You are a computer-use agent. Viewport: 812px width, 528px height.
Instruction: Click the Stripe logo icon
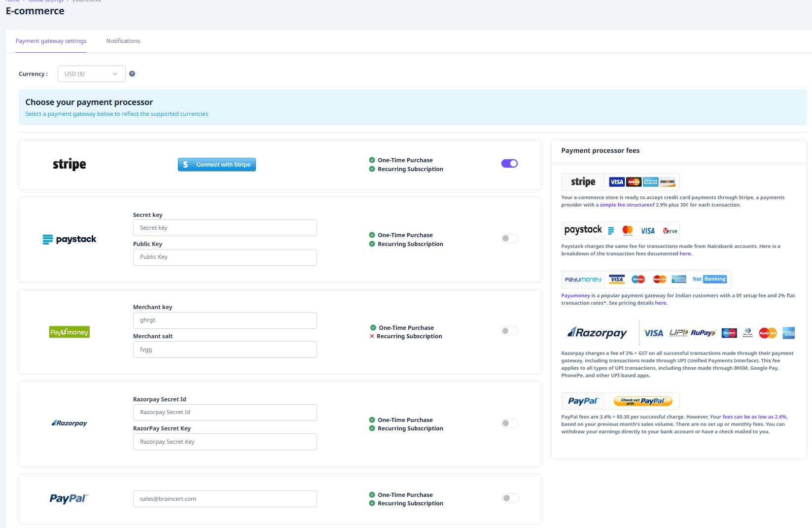pyautogui.click(x=69, y=164)
